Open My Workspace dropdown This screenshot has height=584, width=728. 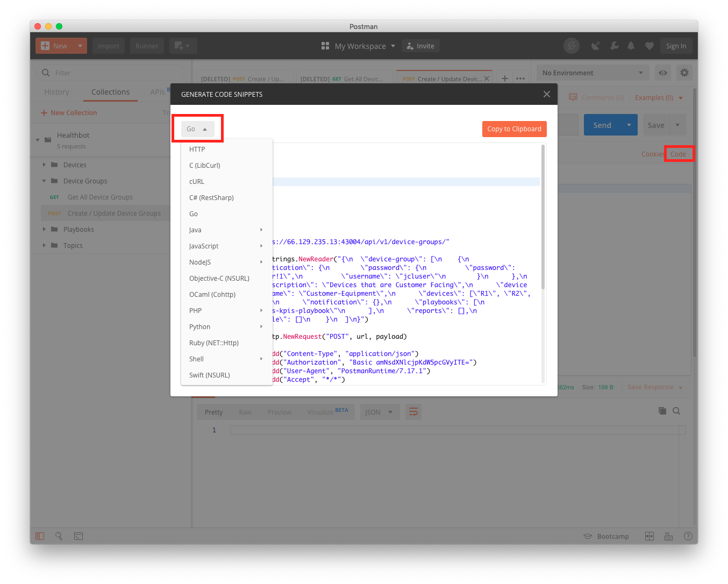(x=358, y=46)
